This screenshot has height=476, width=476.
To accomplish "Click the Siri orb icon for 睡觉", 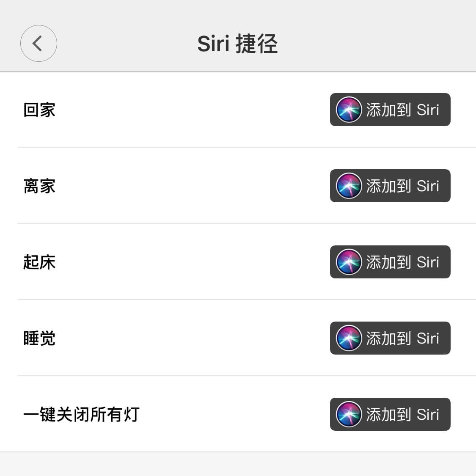I will coord(349,338).
